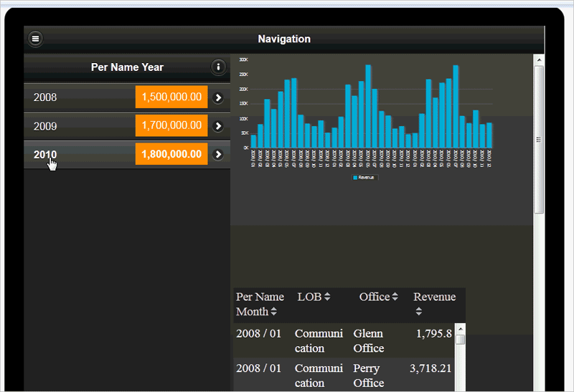Sort by Per Name Month column
The height and width of the screenshot is (392, 574).
[273, 312]
